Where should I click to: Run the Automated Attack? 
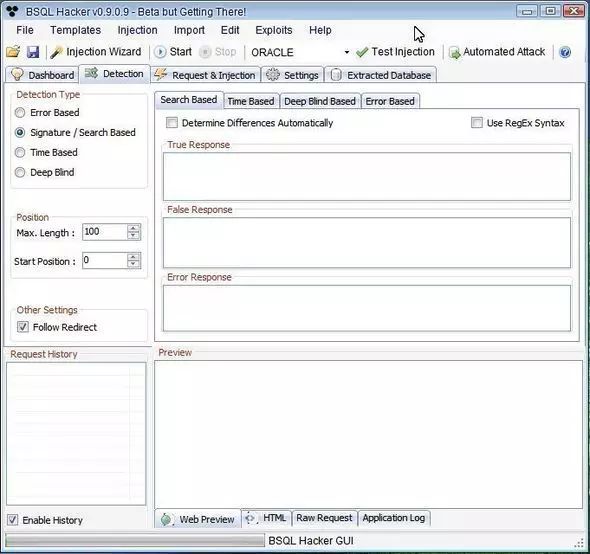(x=497, y=52)
